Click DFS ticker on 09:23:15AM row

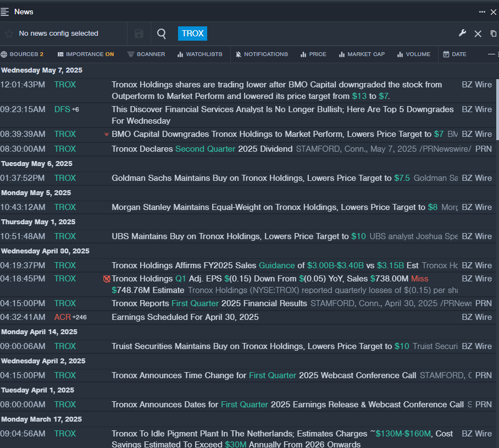tap(62, 109)
